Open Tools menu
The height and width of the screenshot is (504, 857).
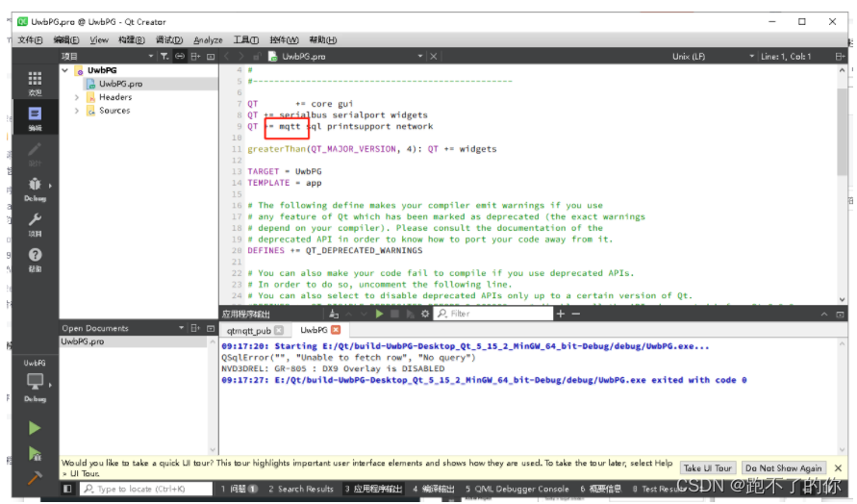pos(246,39)
